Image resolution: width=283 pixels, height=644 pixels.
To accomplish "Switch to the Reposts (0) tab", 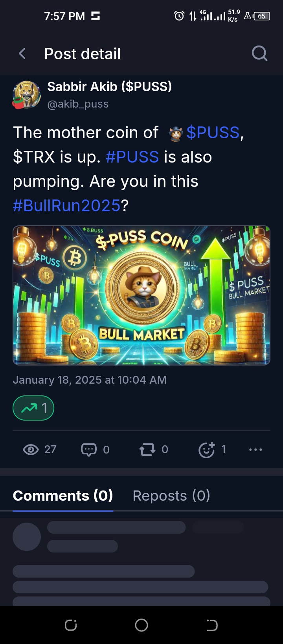I will click(x=171, y=496).
